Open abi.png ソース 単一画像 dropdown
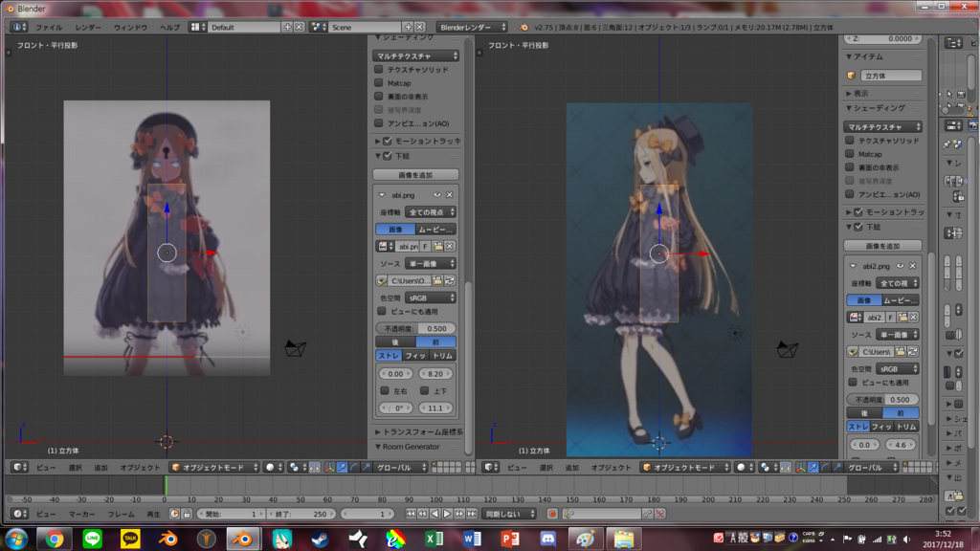Viewport: 980px width, 551px height. point(431,264)
